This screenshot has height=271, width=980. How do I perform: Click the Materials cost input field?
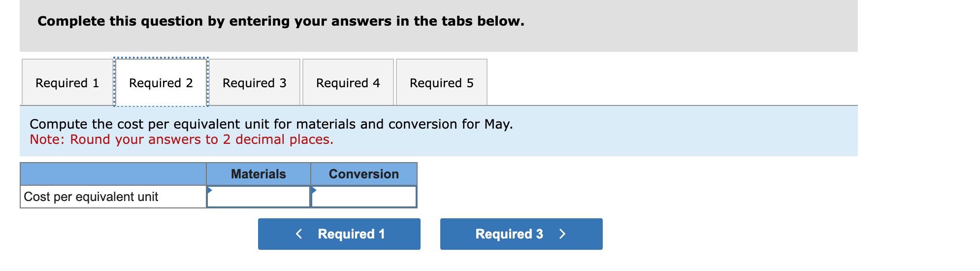[259, 197]
